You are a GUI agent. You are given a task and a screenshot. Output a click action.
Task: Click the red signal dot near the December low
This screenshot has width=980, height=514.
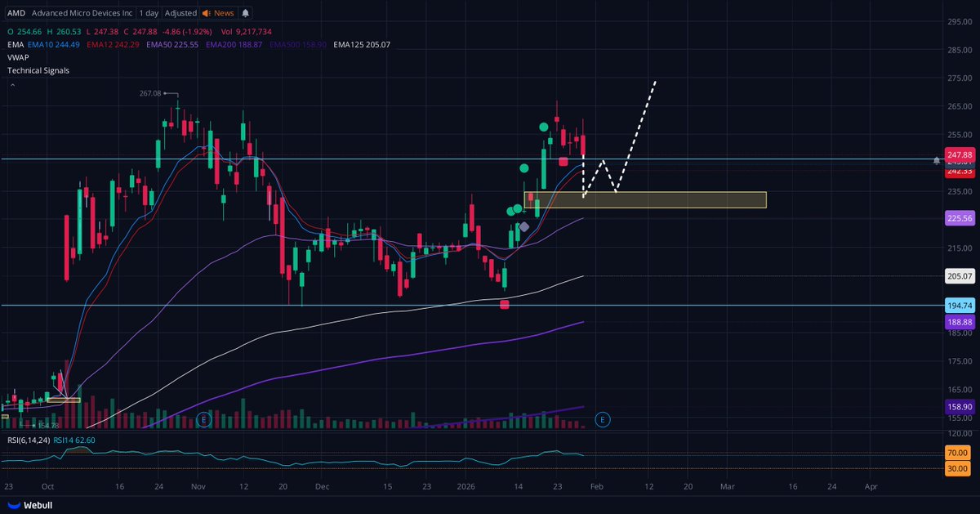pyautogui.click(x=505, y=305)
